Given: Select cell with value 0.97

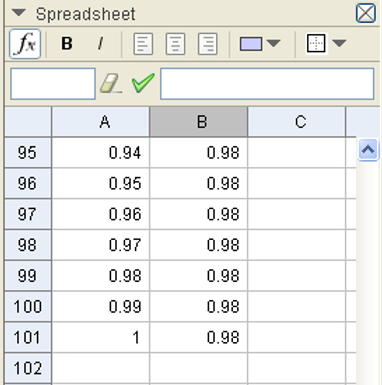Looking at the screenshot, I should (x=101, y=245).
